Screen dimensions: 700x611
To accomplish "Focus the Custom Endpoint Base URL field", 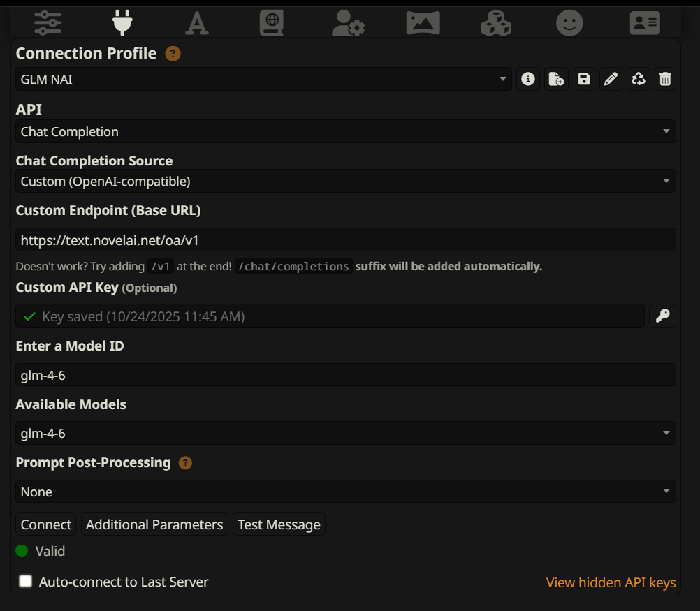I will point(346,240).
